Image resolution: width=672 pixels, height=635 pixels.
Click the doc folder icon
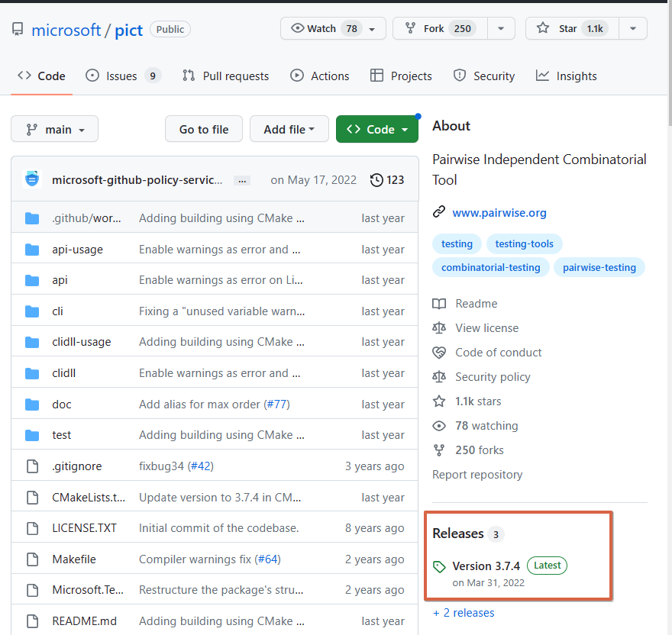coord(32,404)
